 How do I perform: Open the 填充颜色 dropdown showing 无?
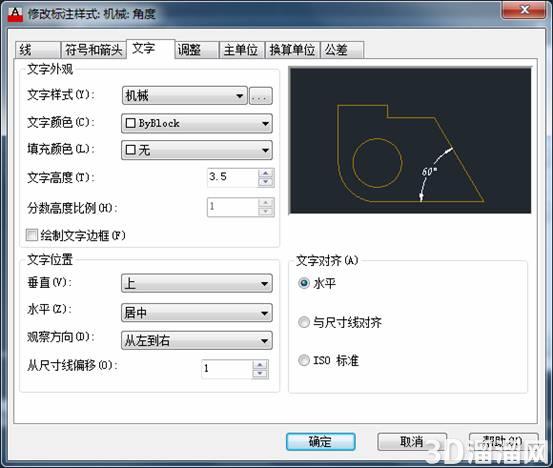[197, 150]
